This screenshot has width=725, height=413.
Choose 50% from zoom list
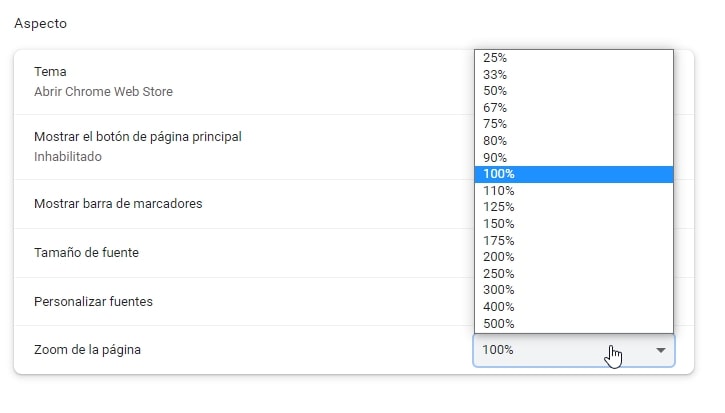click(x=574, y=91)
